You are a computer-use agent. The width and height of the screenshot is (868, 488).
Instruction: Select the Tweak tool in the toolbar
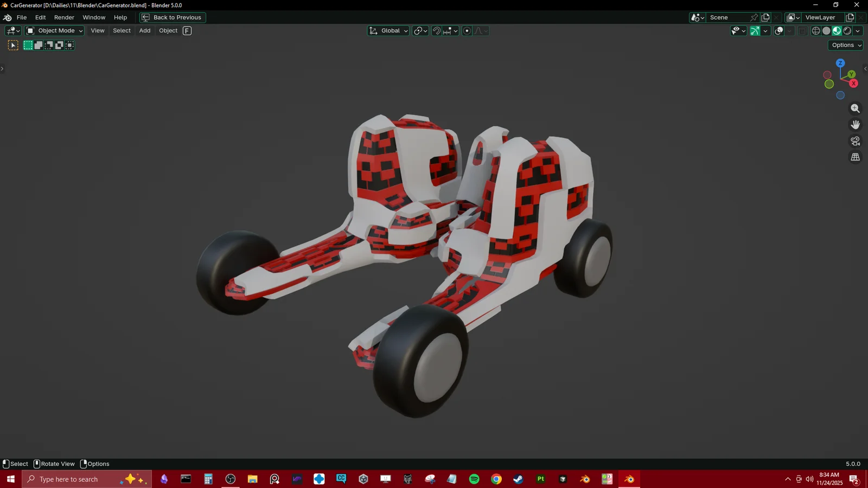13,45
